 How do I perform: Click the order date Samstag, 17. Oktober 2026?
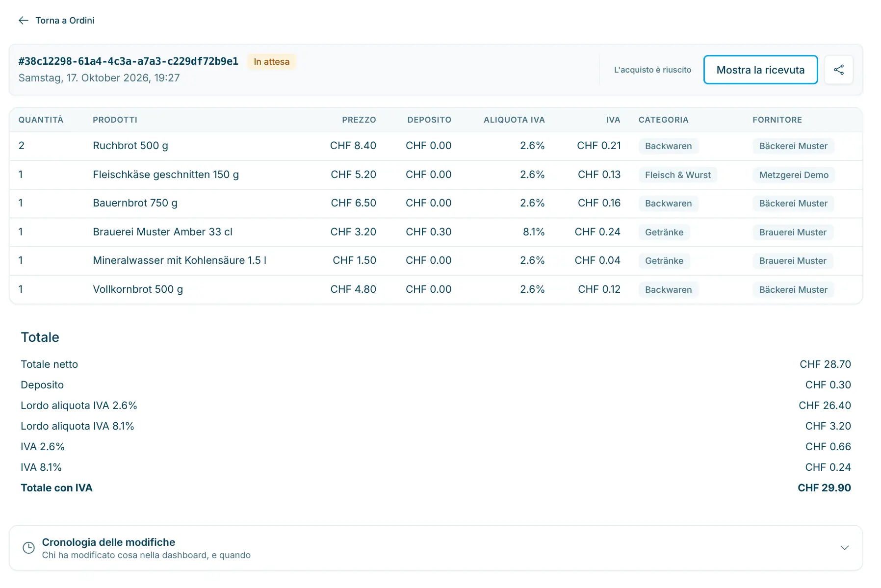tap(99, 78)
